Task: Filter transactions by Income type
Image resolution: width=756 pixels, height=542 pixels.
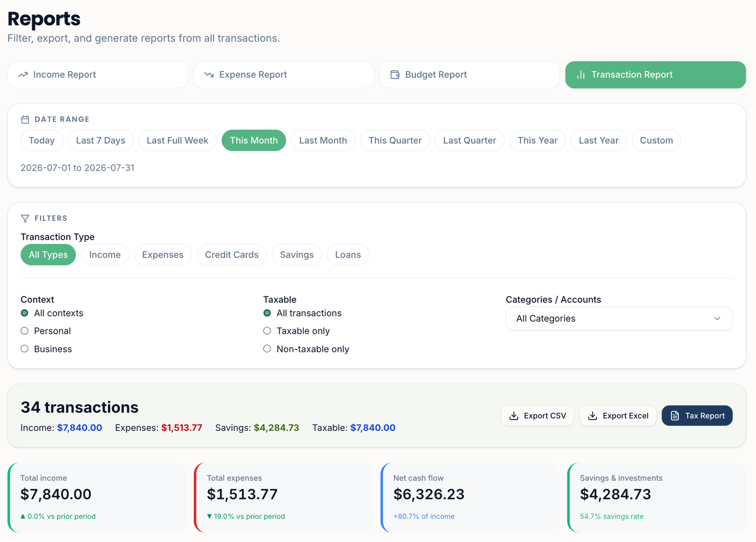Action: 105,254
